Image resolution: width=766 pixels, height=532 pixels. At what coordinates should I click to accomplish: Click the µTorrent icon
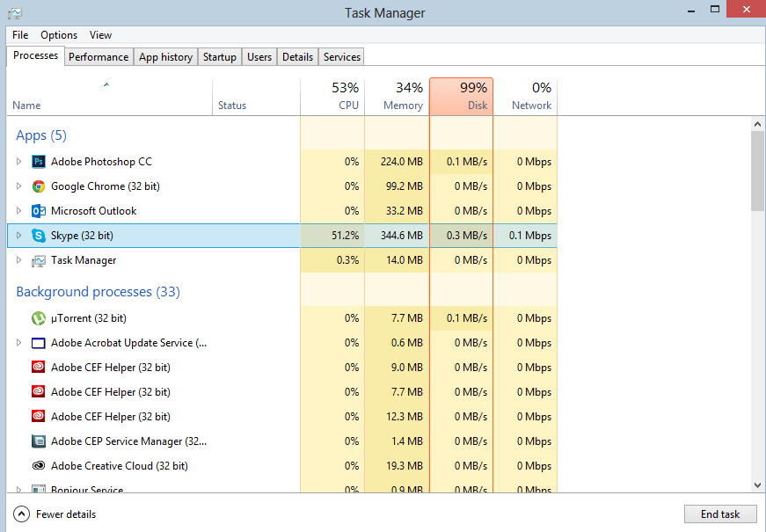point(39,318)
